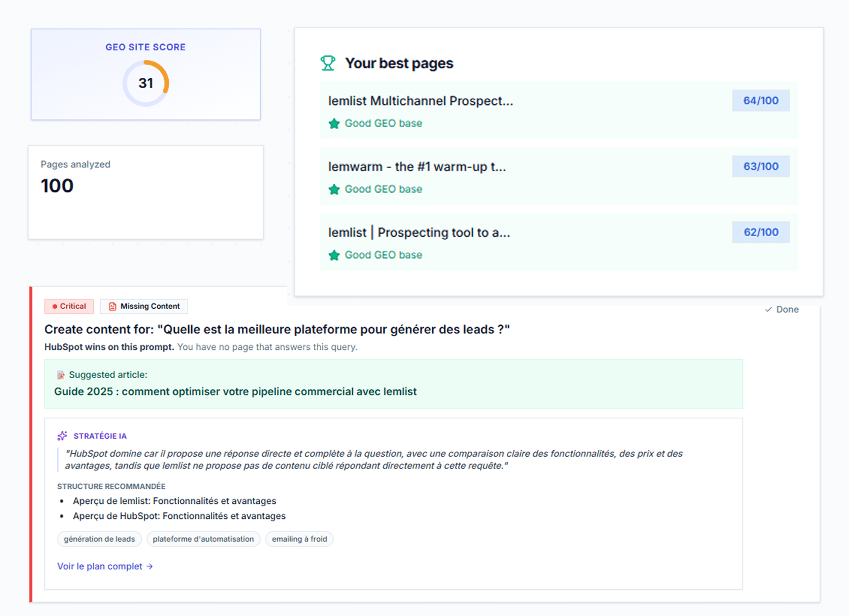Expand the truncated lemlist Multichannel Prospect page title

421,100
